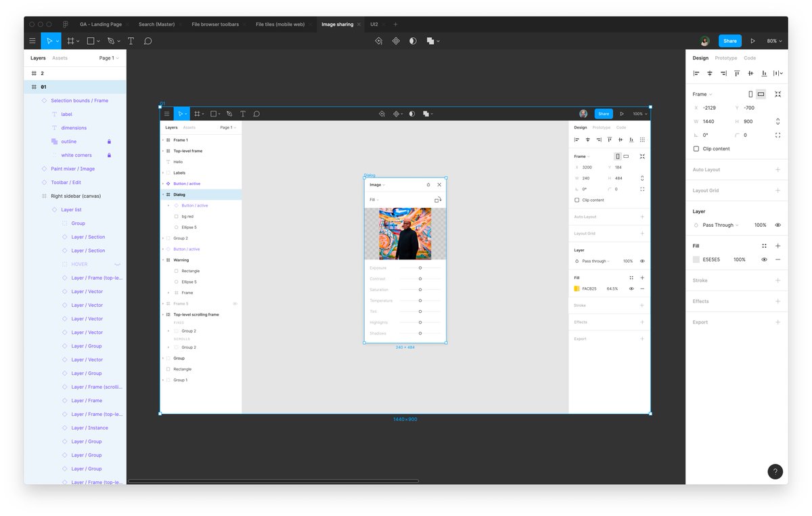Click the horizontal scrollbar below the canvas

tap(273, 481)
